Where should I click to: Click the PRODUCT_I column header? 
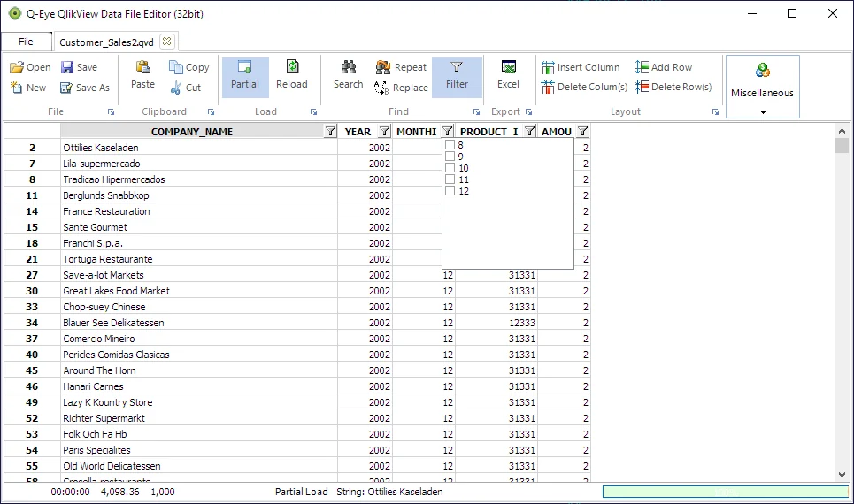(489, 131)
